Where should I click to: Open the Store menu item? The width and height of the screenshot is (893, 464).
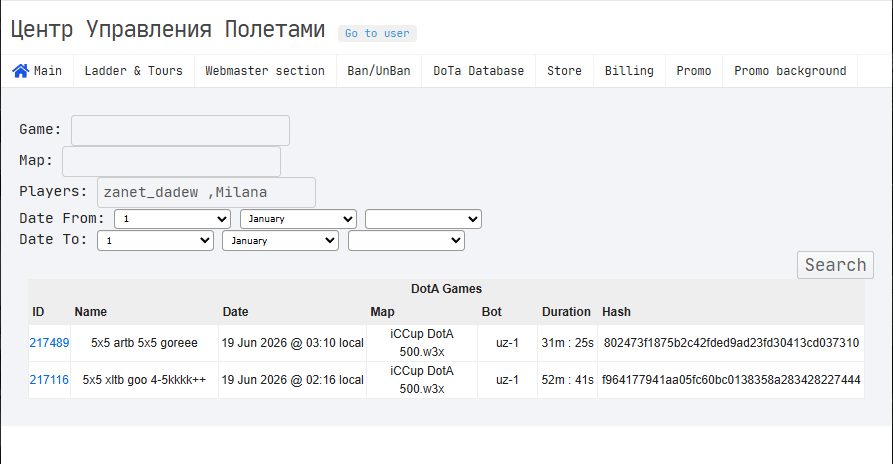[x=564, y=71]
